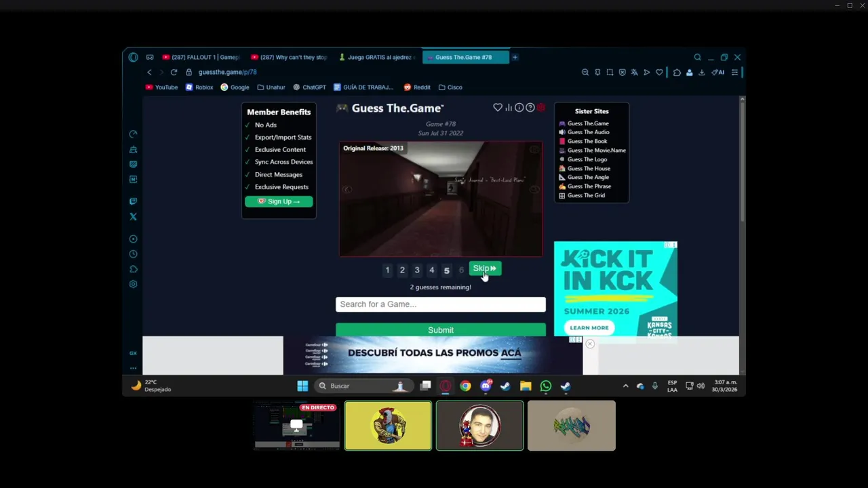
Task: Open Discord from the taskbar
Action: [x=486, y=386]
